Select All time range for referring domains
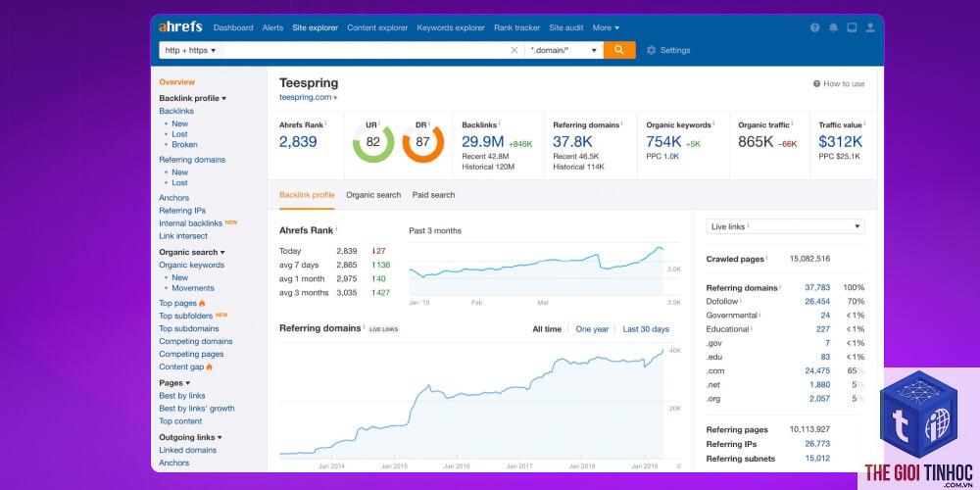Viewport: 980px width, 490px height. (x=547, y=329)
